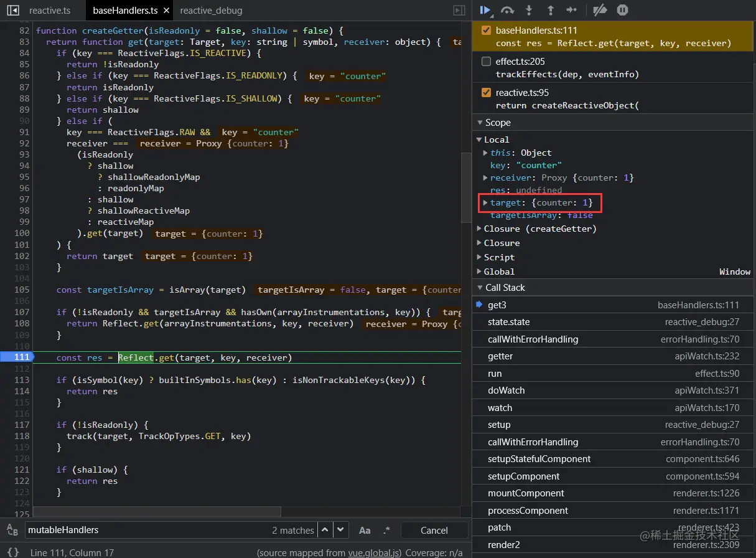Switch to reactive.ts tab
756x558 pixels.
(50, 11)
